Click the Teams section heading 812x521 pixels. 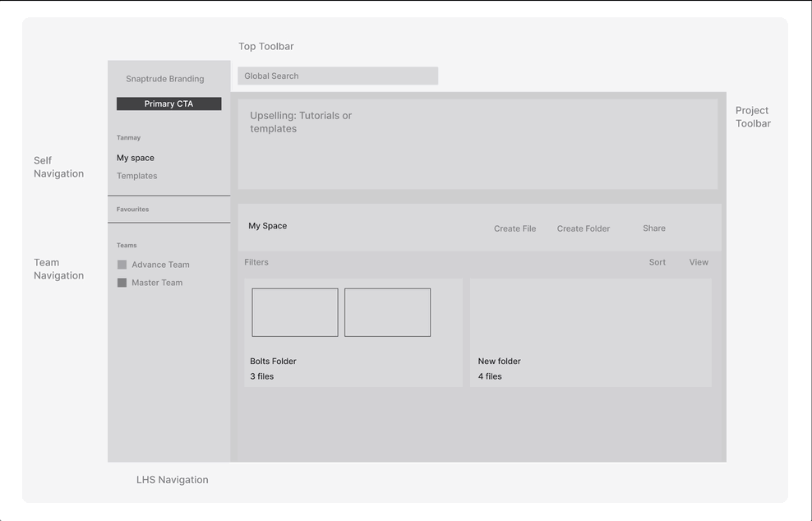127,246
